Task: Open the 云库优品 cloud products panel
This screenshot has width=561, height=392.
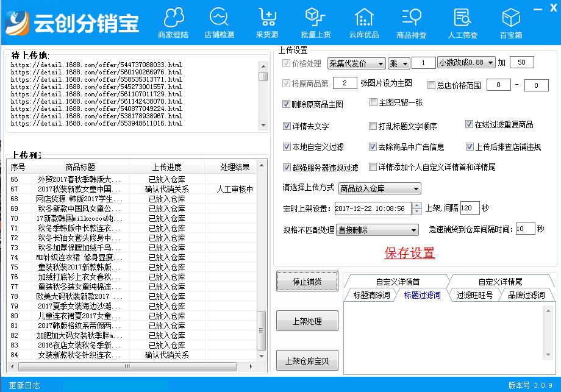Action: pyautogui.click(x=363, y=22)
